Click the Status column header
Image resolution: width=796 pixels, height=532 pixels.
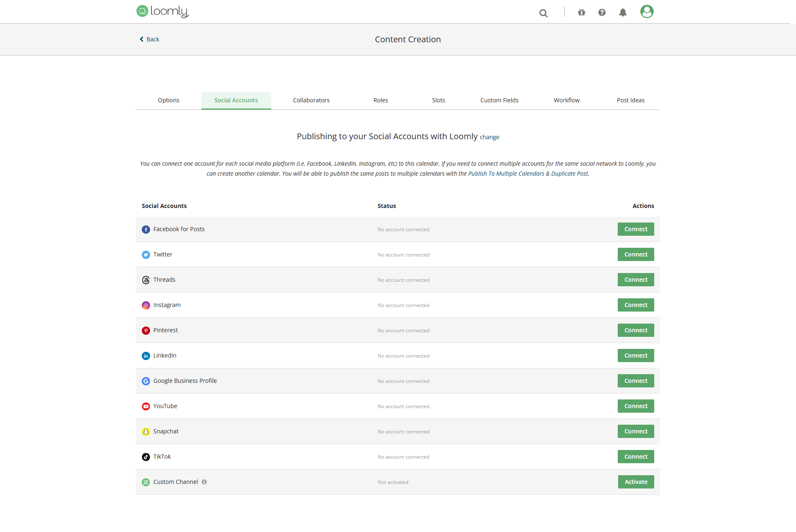coord(387,206)
